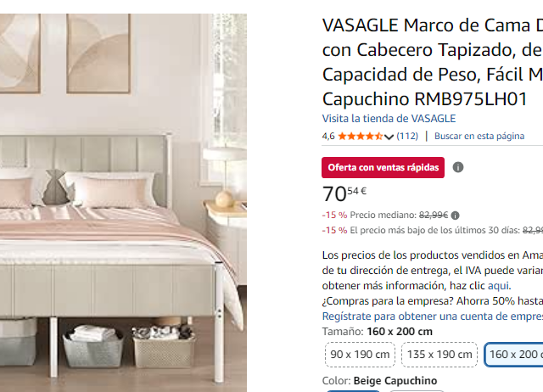Image resolution: width=543 pixels, height=392 pixels.
Task: Click the 70,54 € price
Action: pos(344,193)
